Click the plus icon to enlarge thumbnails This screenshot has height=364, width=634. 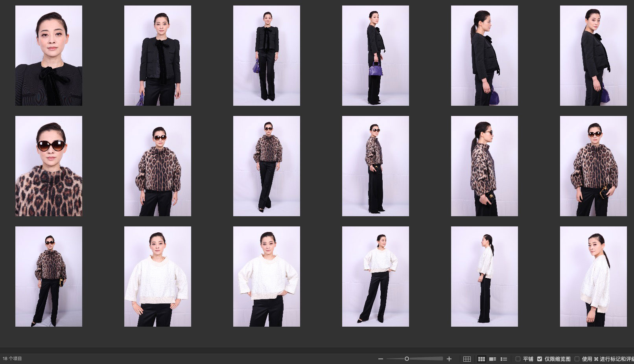[449, 359]
